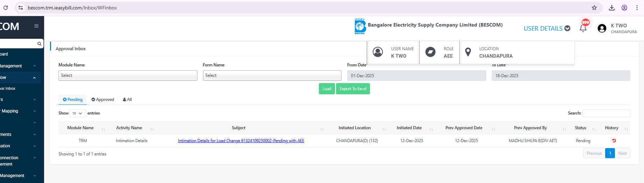Bookmark this page with the star icon
Screen dimensions: 644x183
[x=594, y=8]
